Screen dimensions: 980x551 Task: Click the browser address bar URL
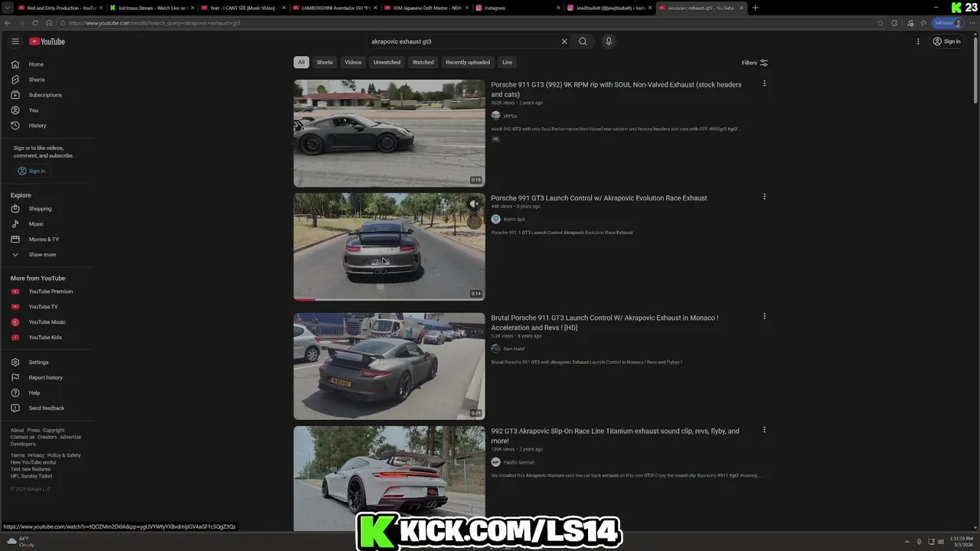click(x=154, y=23)
